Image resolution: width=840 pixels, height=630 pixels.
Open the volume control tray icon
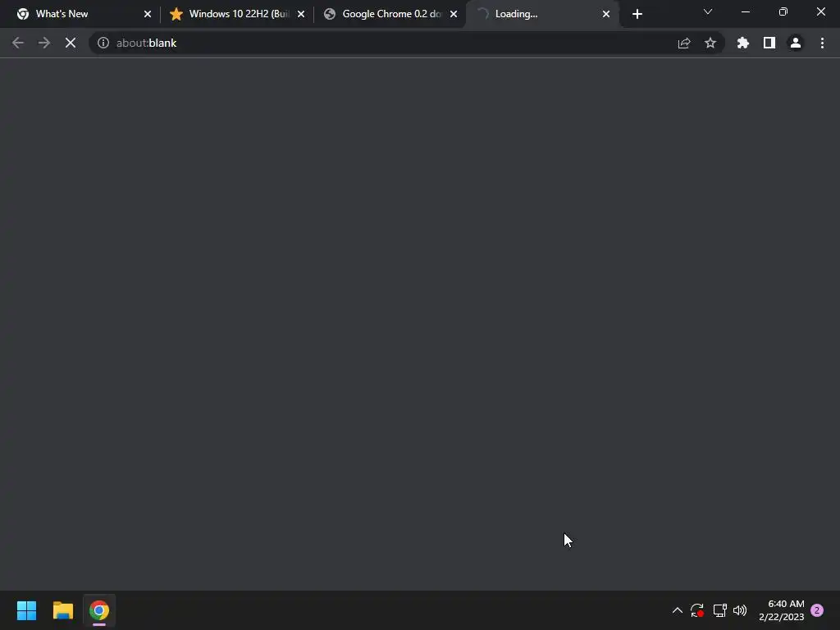coord(740,610)
